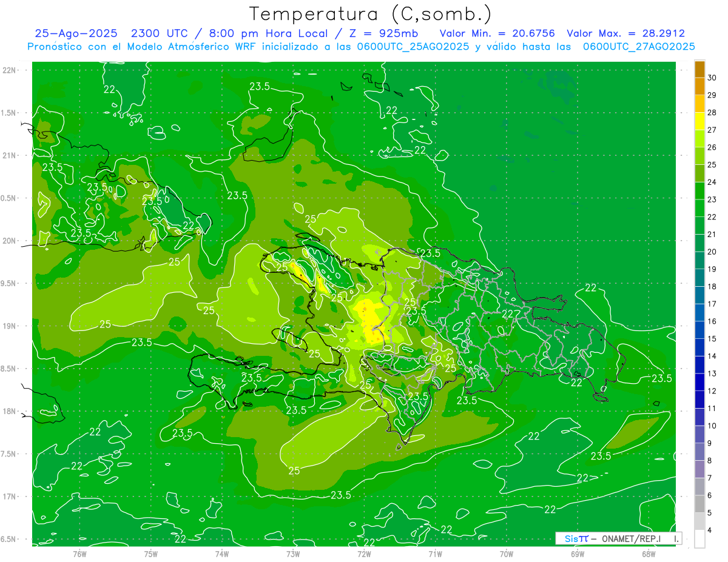Viewport: 728px width, 562px height.
Task: Click the "20N" latitude axis label
Action: click(x=10, y=241)
